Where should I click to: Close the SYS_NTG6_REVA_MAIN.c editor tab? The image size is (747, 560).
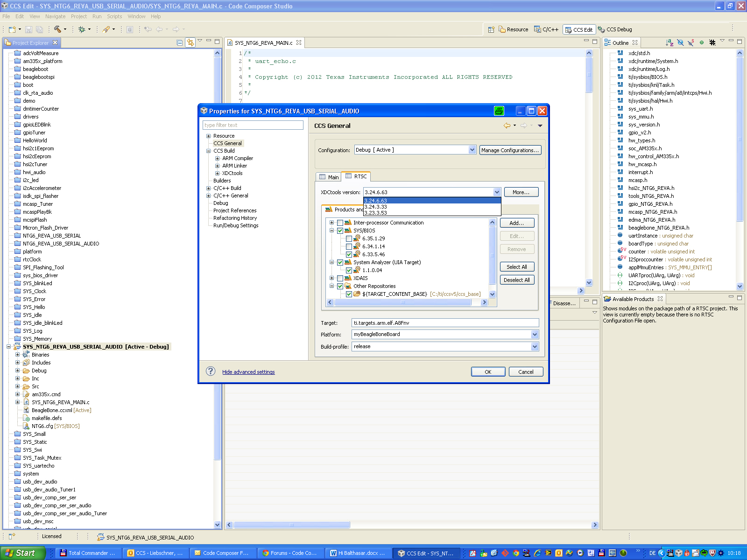pyautogui.click(x=299, y=42)
